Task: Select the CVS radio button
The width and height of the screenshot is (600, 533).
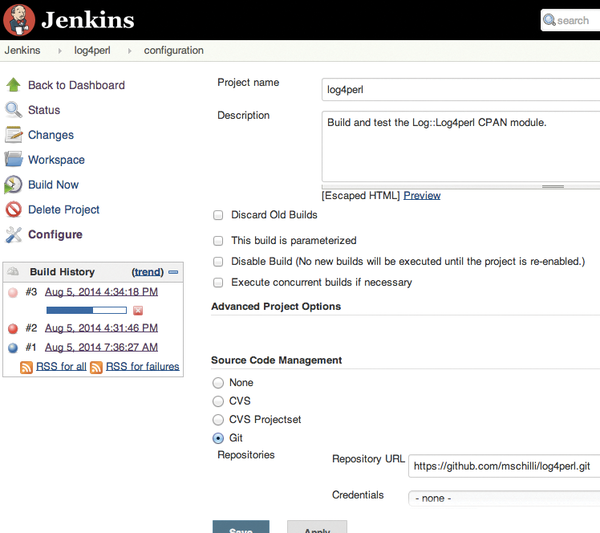Action: click(x=218, y=401)
